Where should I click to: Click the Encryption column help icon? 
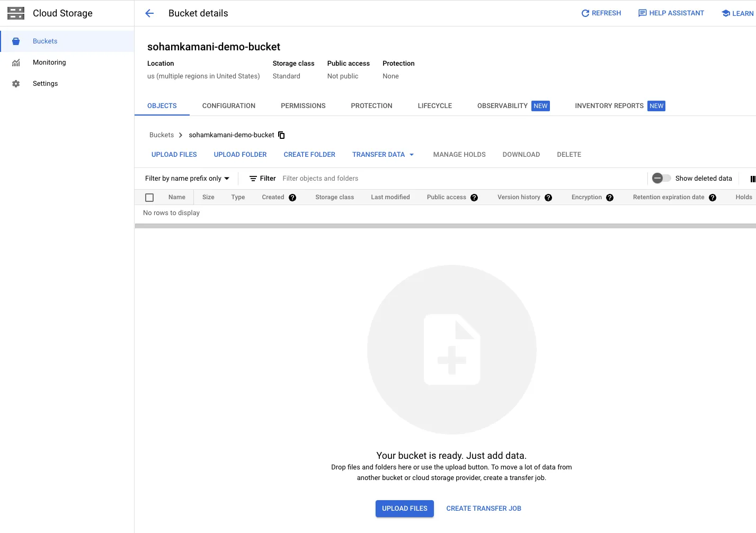[x=610, y=198]
